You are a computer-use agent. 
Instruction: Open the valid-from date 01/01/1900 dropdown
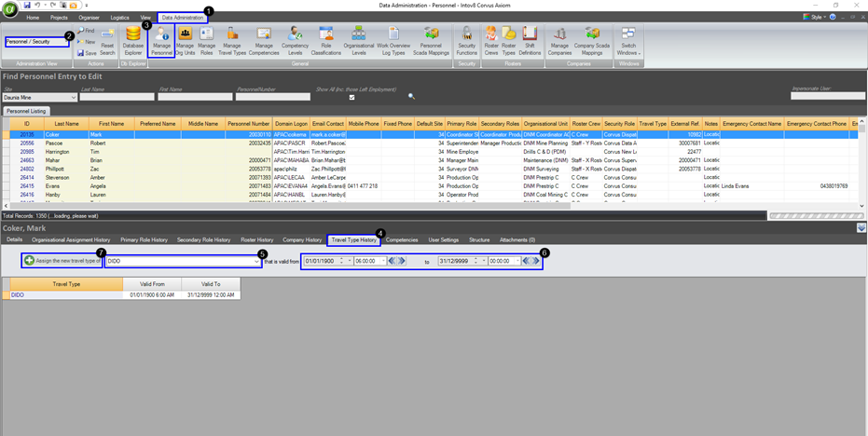click(x=351, y=261)
